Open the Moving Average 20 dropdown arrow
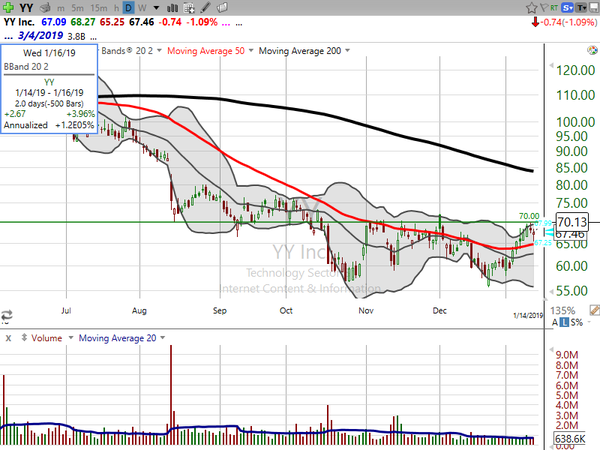The height and width of the screenshot is (450, 600). (163, 338)
